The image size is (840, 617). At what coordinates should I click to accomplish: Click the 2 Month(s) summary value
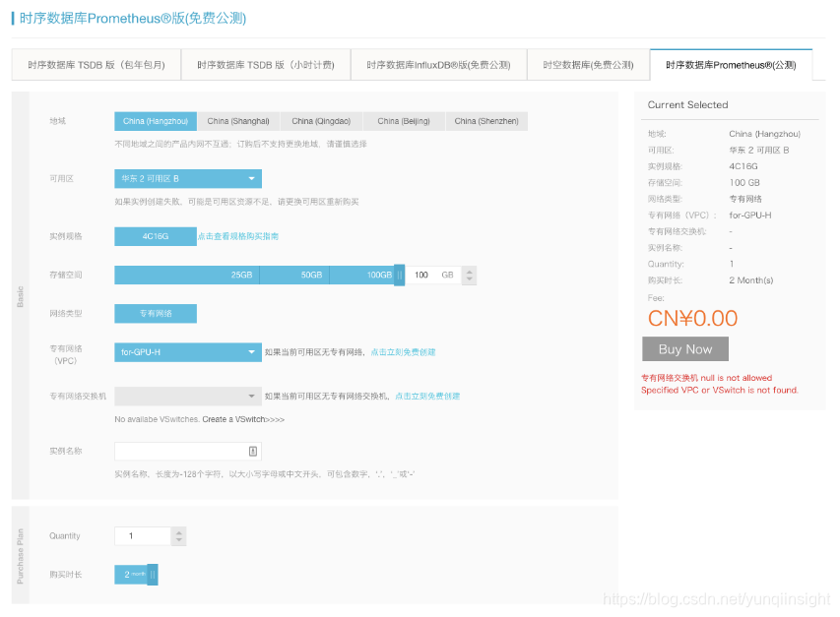tap(751, 280)
